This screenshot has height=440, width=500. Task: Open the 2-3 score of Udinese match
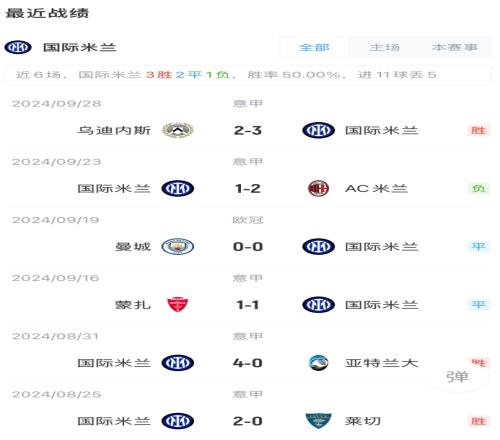coord(248,130)
